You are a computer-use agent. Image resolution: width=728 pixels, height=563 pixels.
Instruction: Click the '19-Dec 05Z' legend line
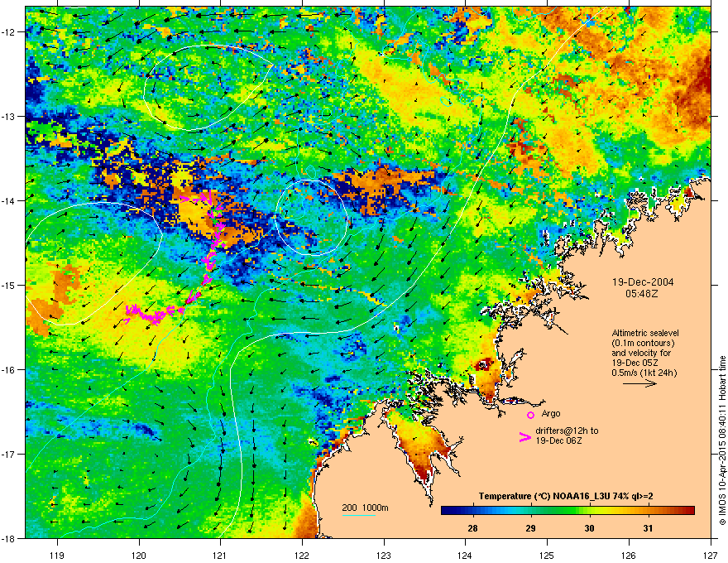[x=635, y=363]
